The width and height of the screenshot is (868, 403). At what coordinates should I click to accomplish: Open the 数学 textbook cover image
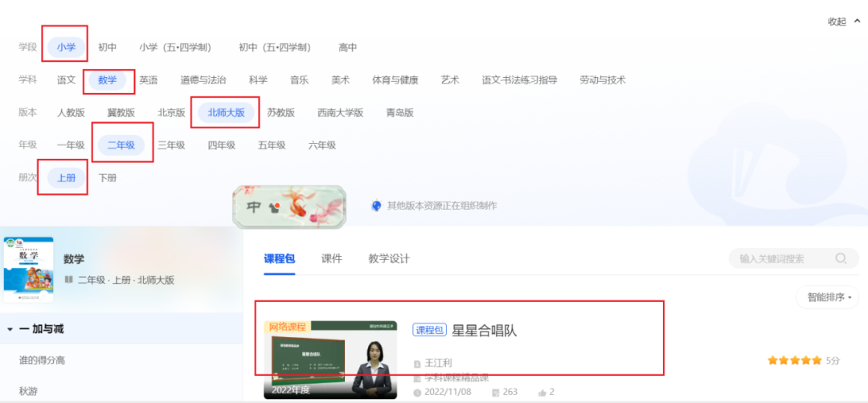(28, 269)
